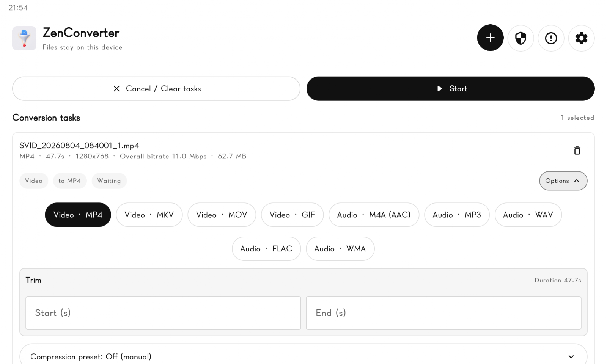The image size is (607, 364).
Task: Click the 'Video' status chip
Action: point(34,181)
